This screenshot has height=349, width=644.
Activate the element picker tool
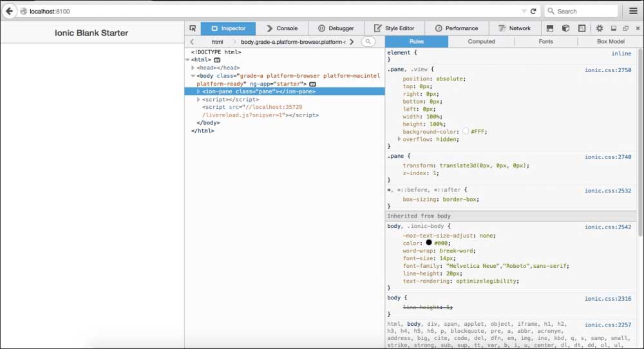[x=193, y=28]
